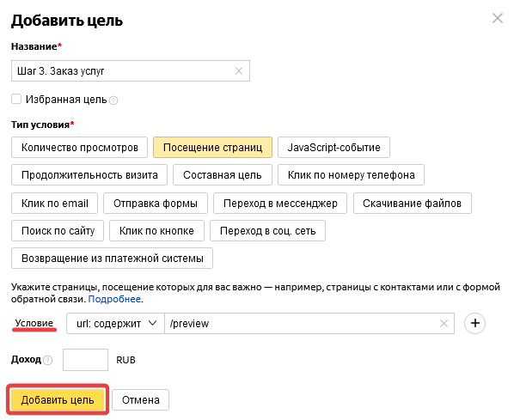Screen dimensions: 514x420
Task: Click the Название input containing Шаг 3
Action: point(131,70)
